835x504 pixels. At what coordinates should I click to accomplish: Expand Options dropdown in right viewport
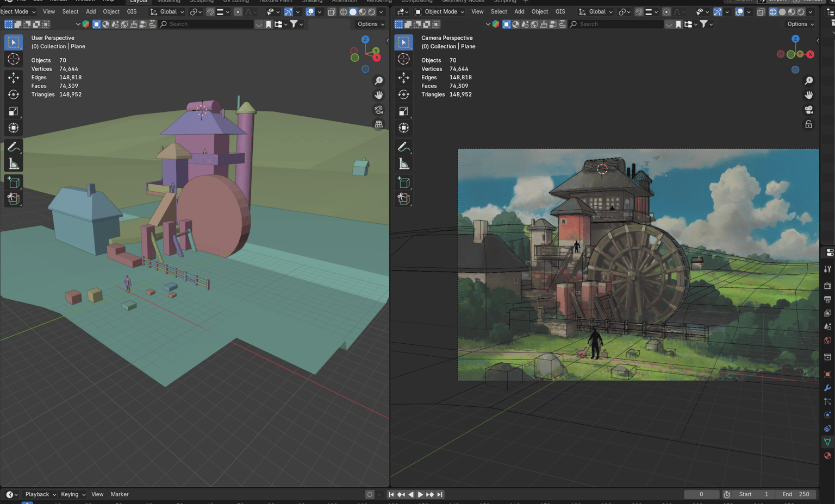point(801,24)
